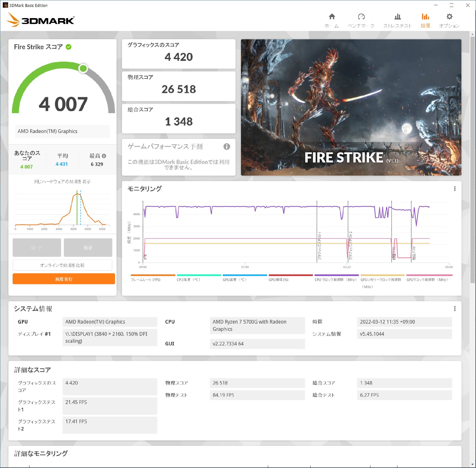Click the info icon next to 最高
This screenshot has width=476, height=468.
pyautogui.click(x=104, y=156)
